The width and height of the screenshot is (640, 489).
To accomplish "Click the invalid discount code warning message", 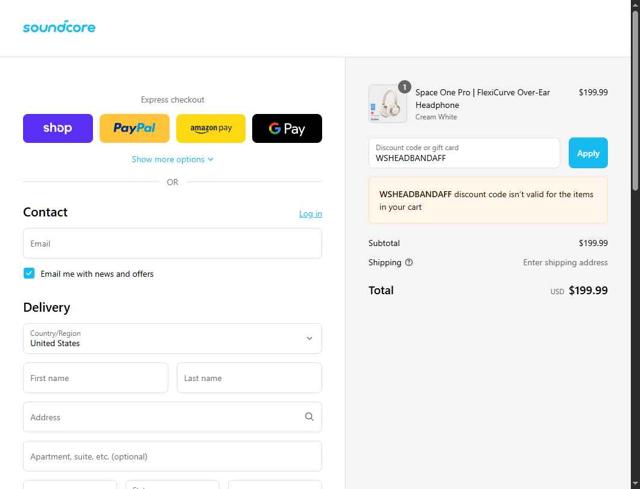I will pos(488,200).
